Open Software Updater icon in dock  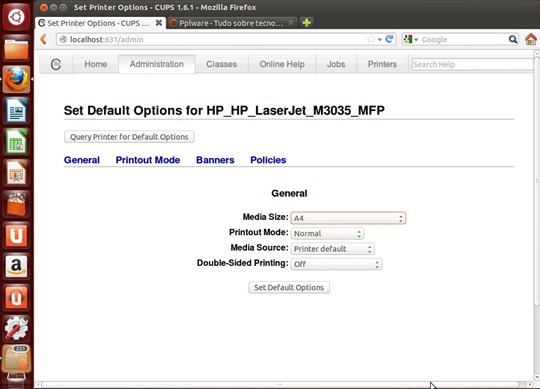coord(16,359)
